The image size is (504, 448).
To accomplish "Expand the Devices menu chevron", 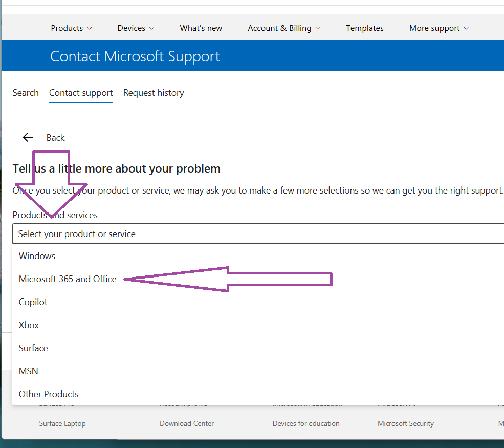I will (x=152, y=28).
